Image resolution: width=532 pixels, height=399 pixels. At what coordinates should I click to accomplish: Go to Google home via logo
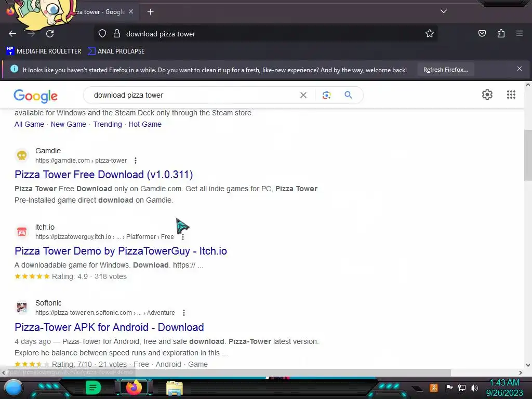tap(36, 96)
